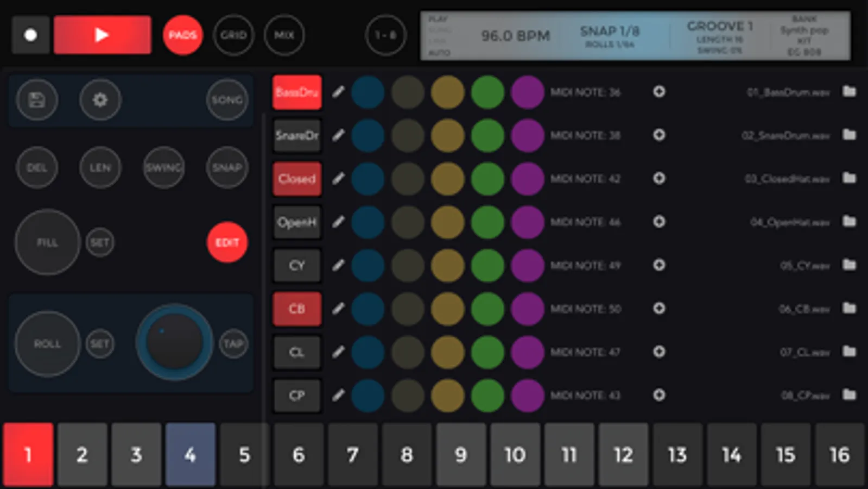Pick dark olive color for CY track
This screenshot has width=868, height=489.
[x=408, y=266]
